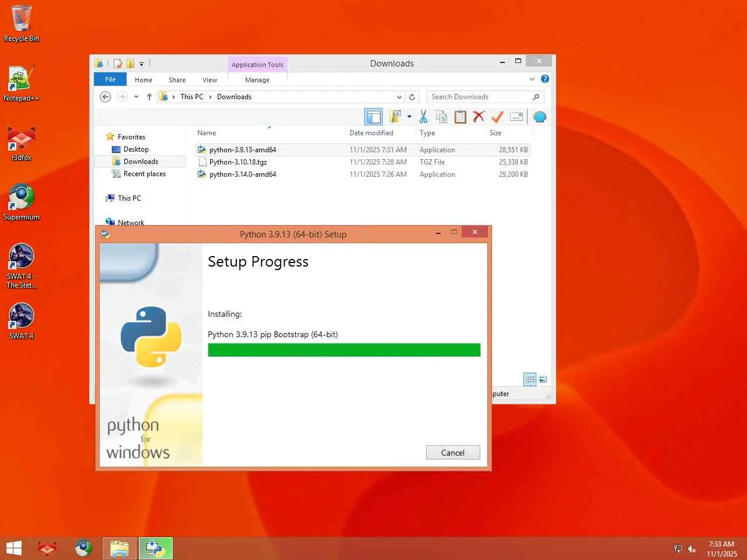This screenshot has width=747, height=560.
Task: Click the Rename icon in Explorer toolbar
Action: point(516,117)
